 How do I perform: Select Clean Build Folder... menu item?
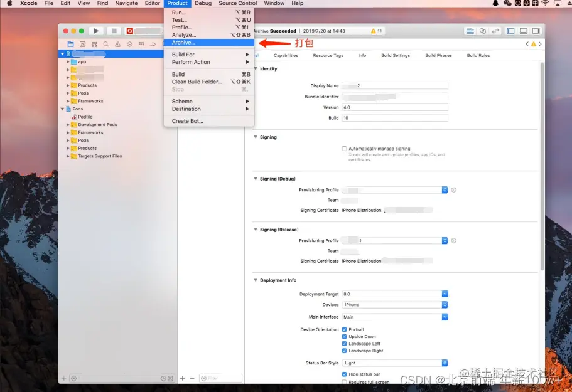tap(209, 82)
